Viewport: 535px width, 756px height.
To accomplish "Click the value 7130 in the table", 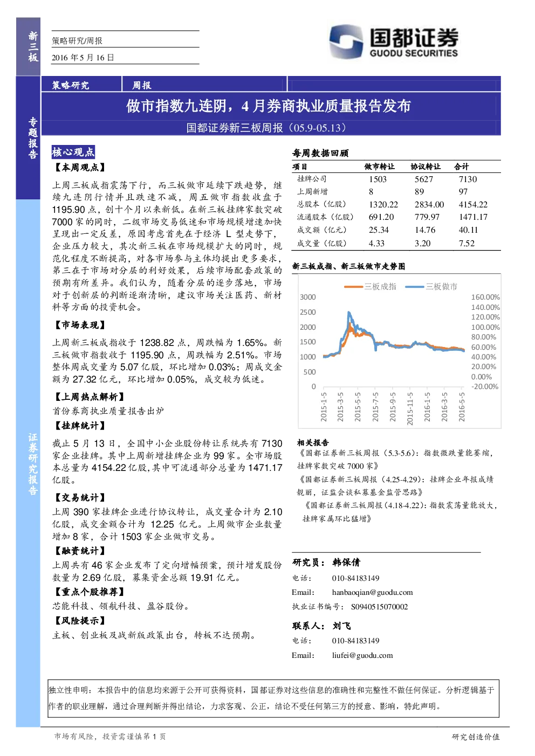I will pos(468,179).
